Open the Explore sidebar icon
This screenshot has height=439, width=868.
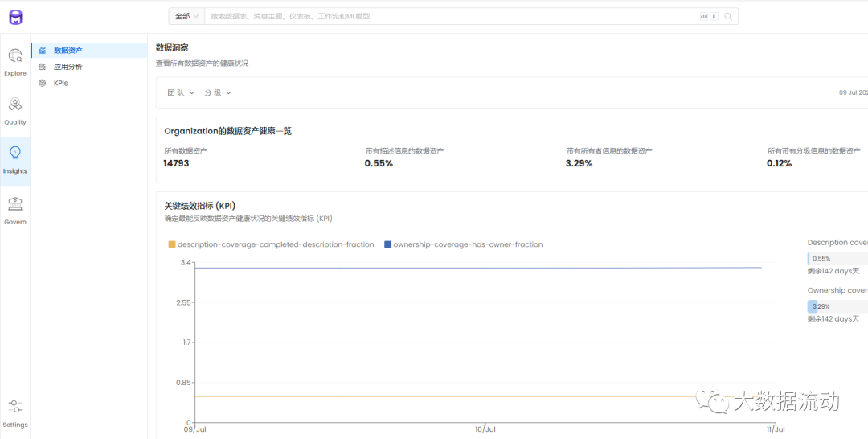pyautogui.click(x=15, y=55)
